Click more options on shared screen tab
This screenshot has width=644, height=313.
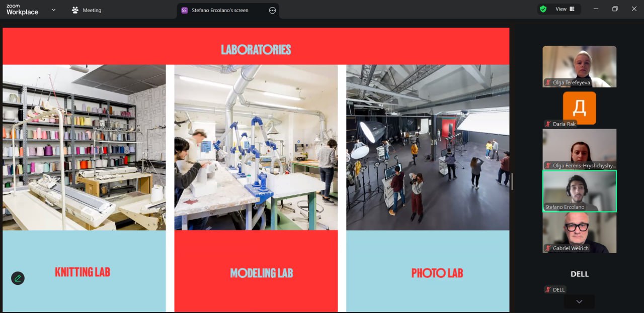click(x=273, y=10)
